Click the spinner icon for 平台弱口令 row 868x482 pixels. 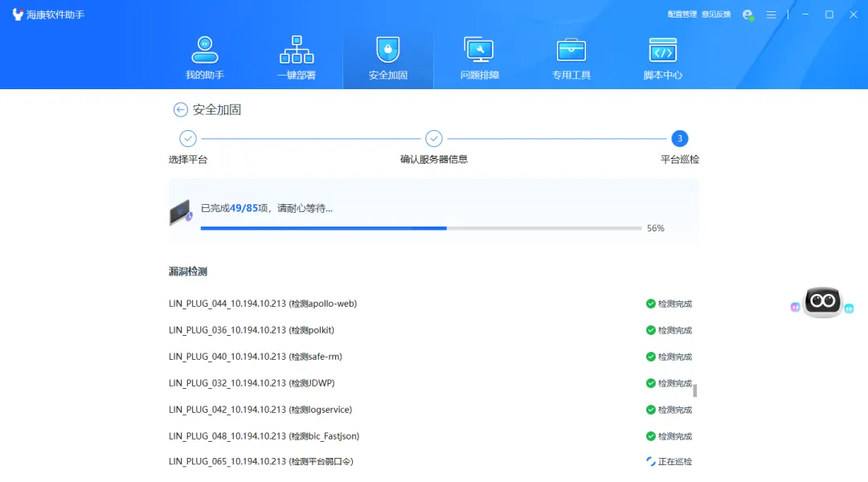coord(650,462)
